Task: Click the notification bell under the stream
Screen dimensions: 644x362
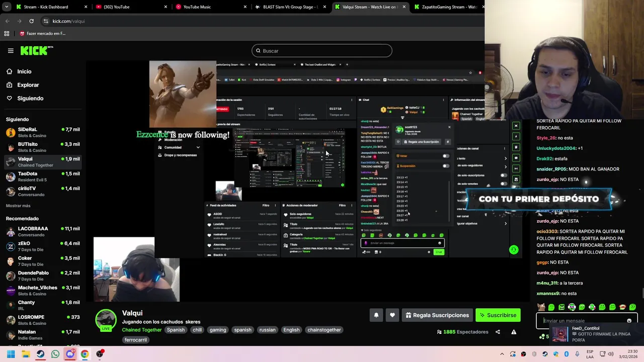Action: 376,315
